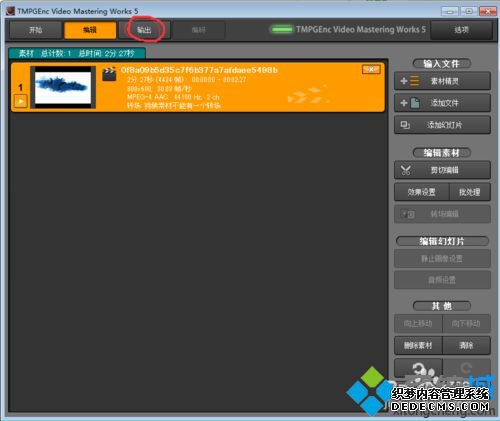Click the 批处理 batch button

coord(470,192)
